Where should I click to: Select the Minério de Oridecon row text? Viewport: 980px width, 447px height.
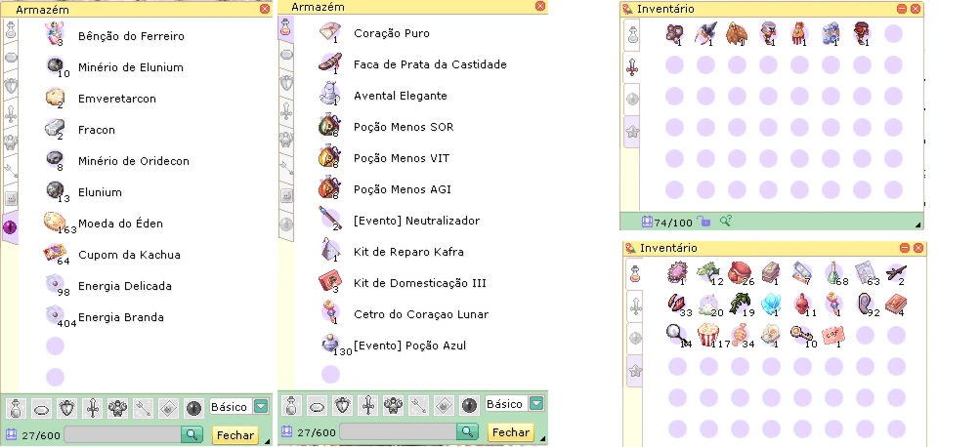point(133,161)
